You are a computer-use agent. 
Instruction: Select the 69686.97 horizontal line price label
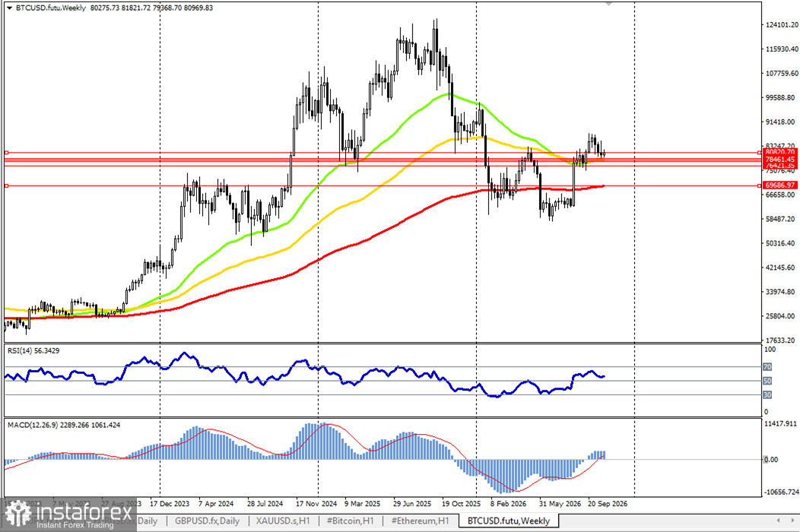[780, 185]
